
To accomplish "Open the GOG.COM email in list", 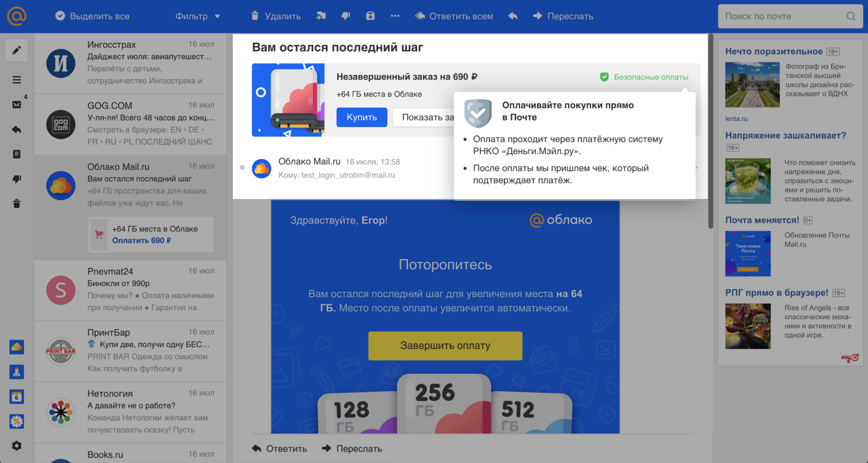I will [x=130, y=125].
